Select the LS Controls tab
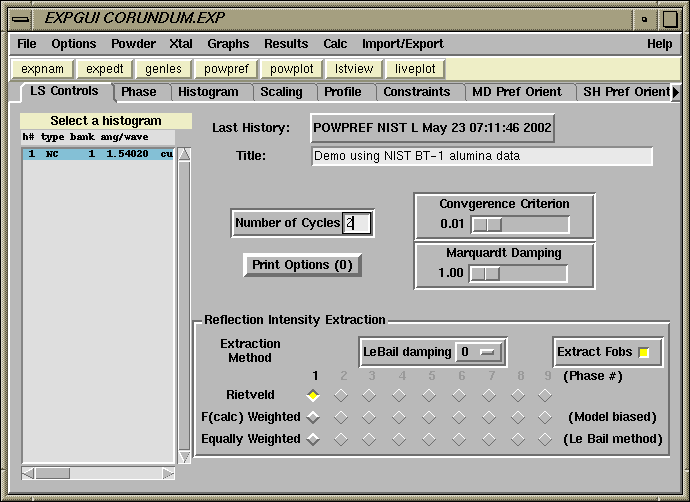This screenshot has height=502, width=690. click(64, 91)
